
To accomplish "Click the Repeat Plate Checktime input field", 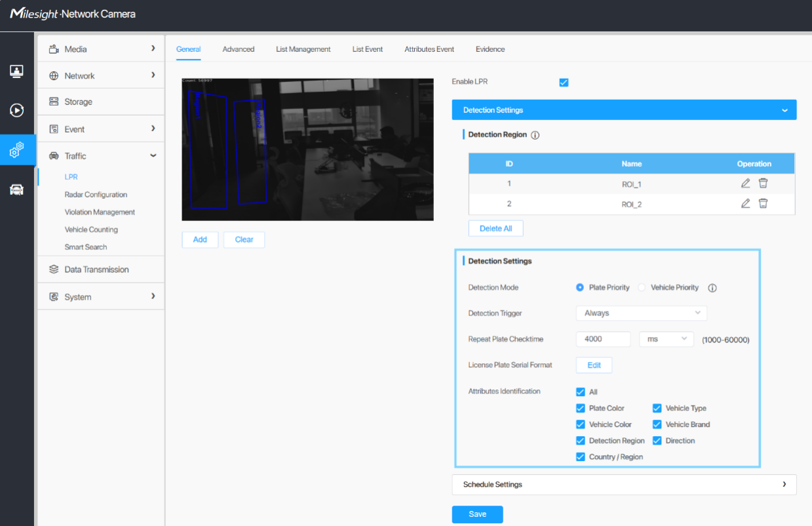I will pyautogui.click(x=604, y=339).
